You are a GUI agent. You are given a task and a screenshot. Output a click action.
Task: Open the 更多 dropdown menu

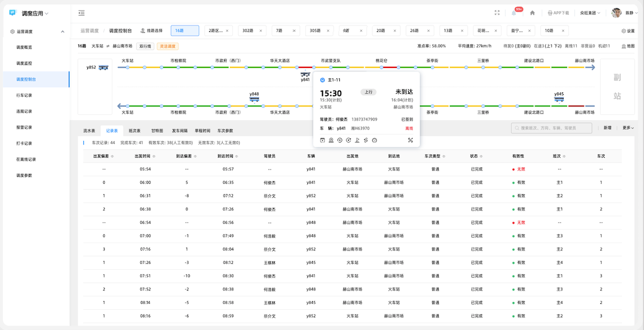pos(628,128)
